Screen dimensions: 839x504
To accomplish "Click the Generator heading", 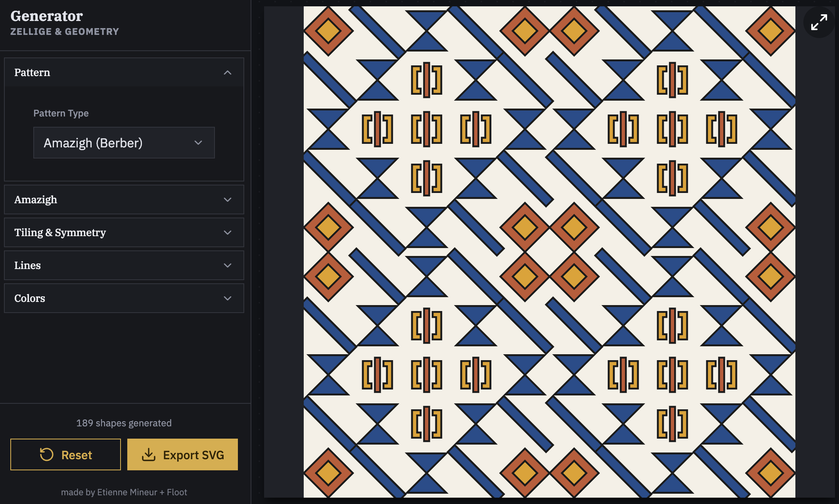I will [x=46, y=16].
